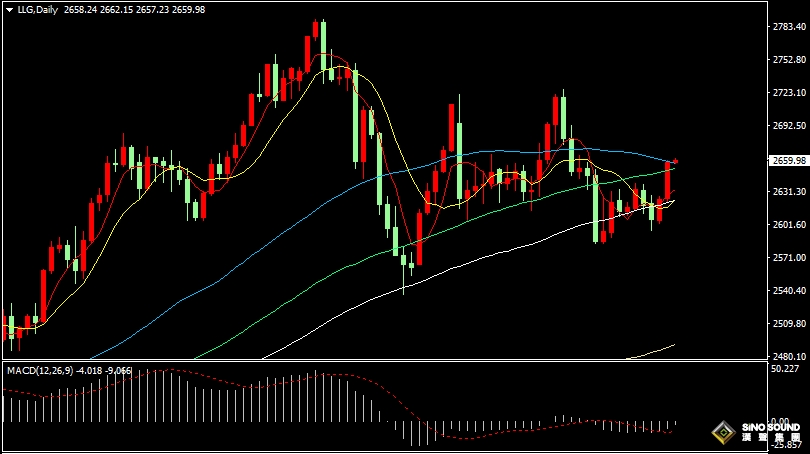Select the OHLC values in chart header

tap(134, 10)
